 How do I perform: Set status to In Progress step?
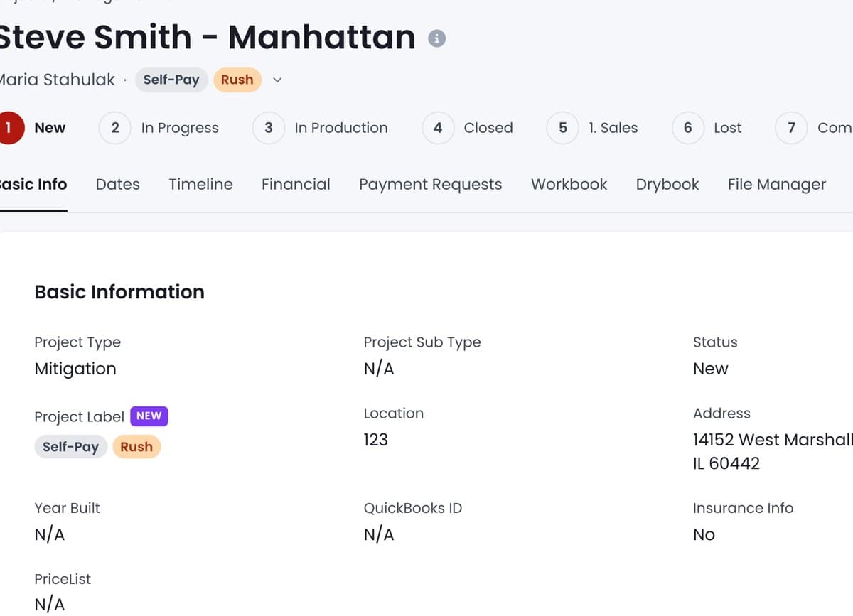[159, 128]
